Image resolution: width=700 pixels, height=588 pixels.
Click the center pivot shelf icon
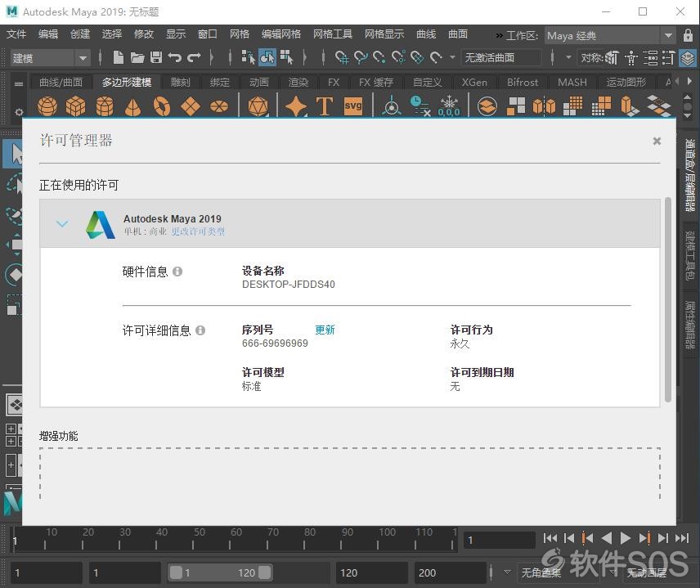click(392, 106)
